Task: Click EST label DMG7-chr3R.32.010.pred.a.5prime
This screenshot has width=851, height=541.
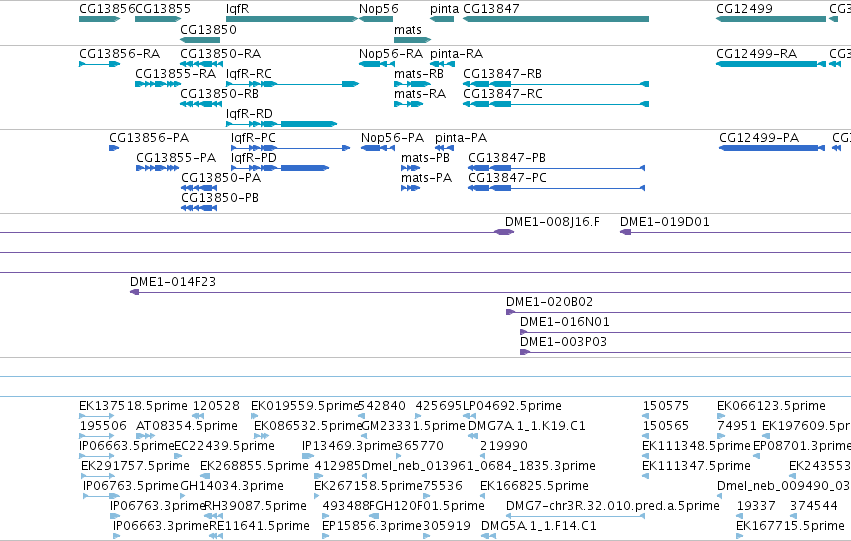Action: pos(613,507)
